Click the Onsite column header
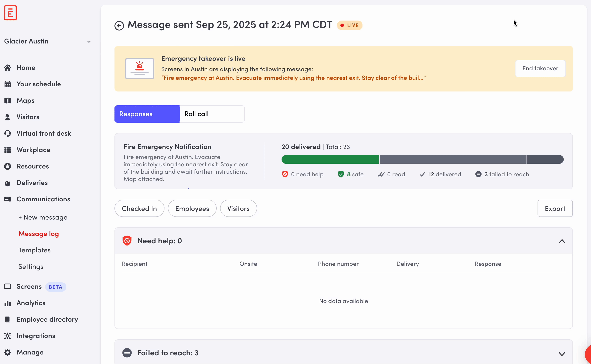This screenshot has width=591, height=364. coord(248,264)
